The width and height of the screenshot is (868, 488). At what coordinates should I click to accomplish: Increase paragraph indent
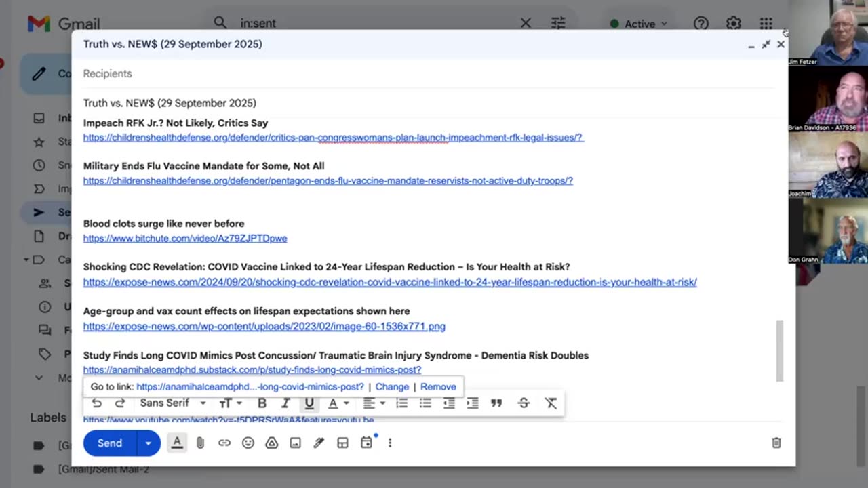[473, 403]
